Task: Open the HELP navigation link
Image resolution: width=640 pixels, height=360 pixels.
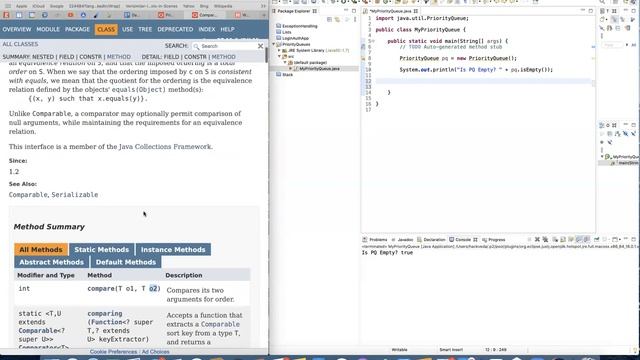Action: click(x=227, y=29)
